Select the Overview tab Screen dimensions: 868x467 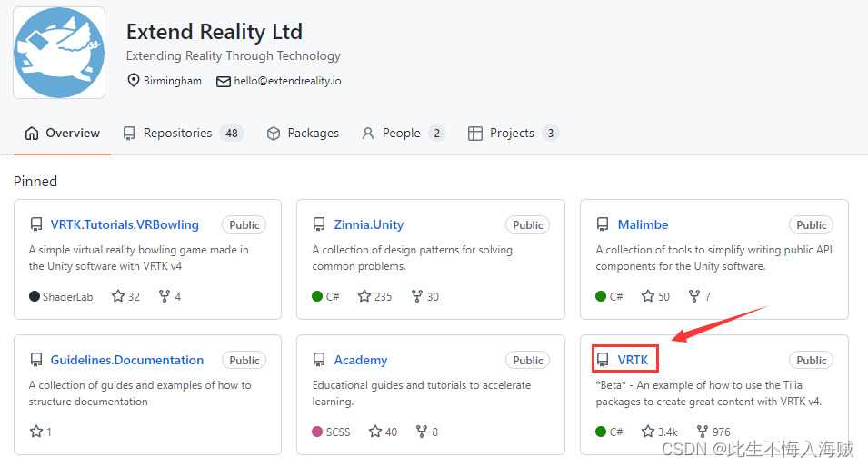click(x=62, y=134)
